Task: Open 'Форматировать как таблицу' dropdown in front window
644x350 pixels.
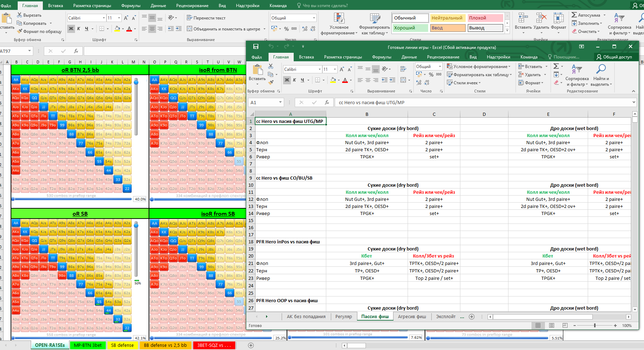Action: 479,74
